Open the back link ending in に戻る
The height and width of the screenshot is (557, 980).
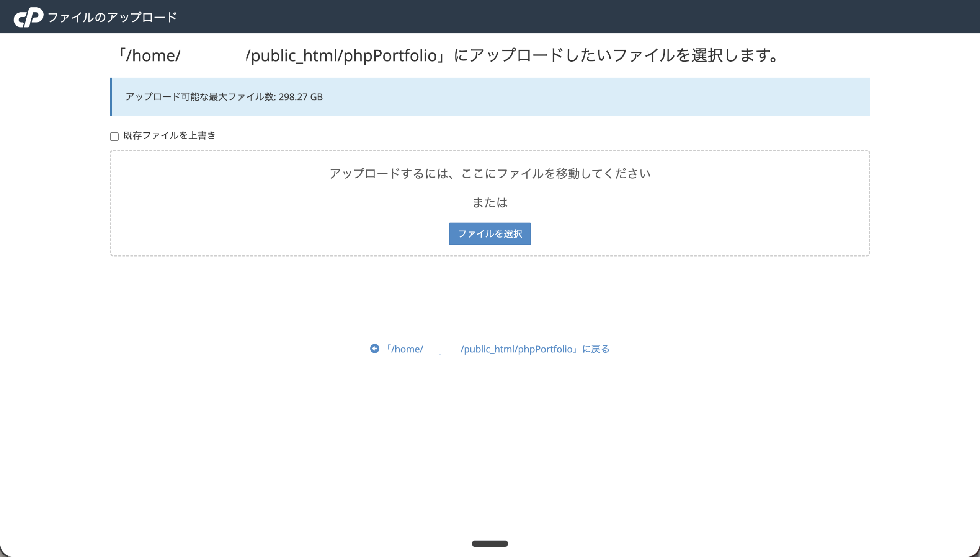coord(595,349)
